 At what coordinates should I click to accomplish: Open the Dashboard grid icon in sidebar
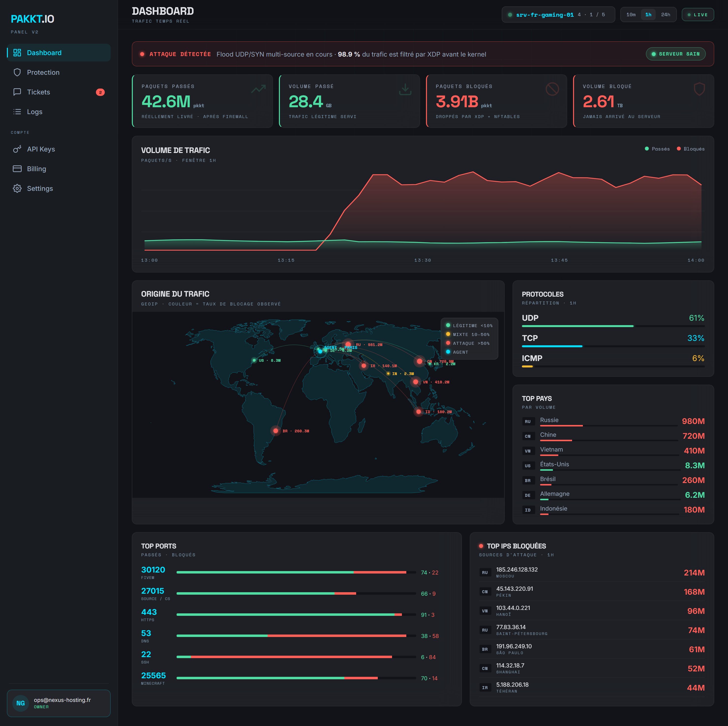click(17, 53)
